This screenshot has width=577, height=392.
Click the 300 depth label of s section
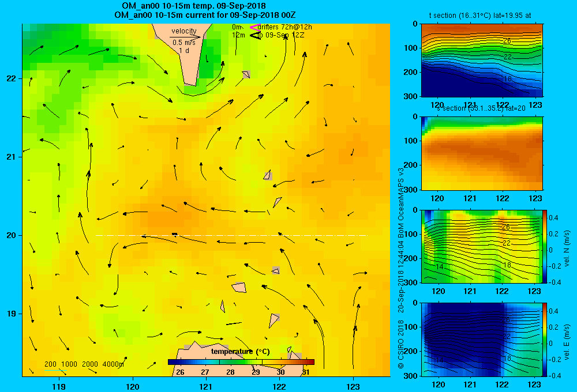coord(411,190)
